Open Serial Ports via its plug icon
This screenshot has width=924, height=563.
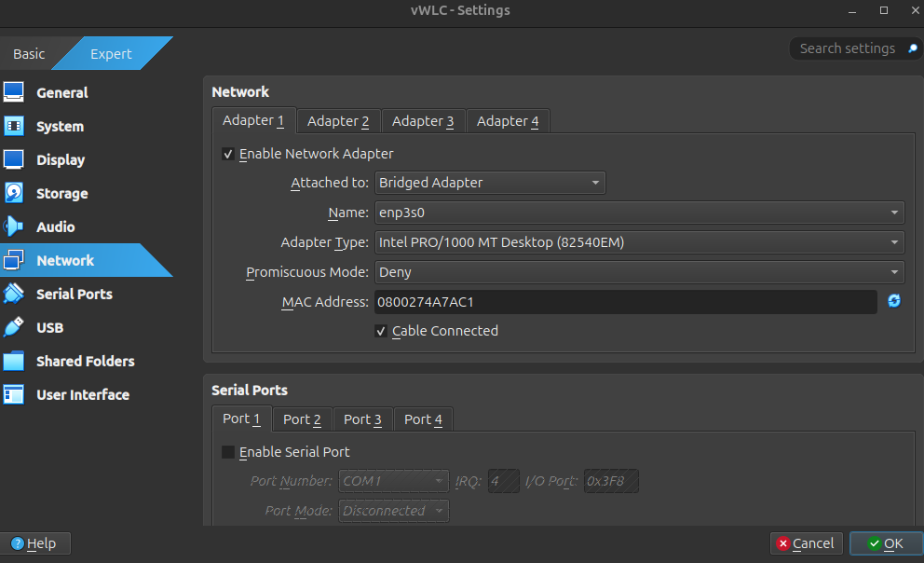[14, 294]
